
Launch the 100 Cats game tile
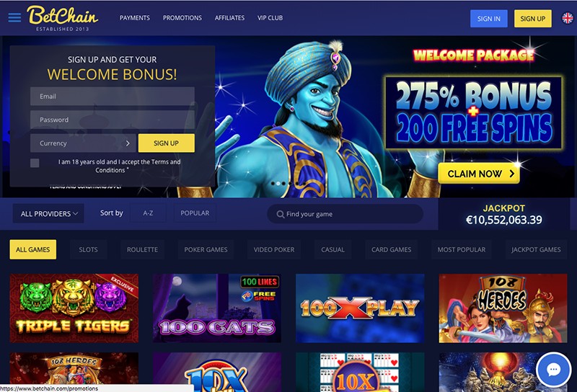click(x=217, y=308)
